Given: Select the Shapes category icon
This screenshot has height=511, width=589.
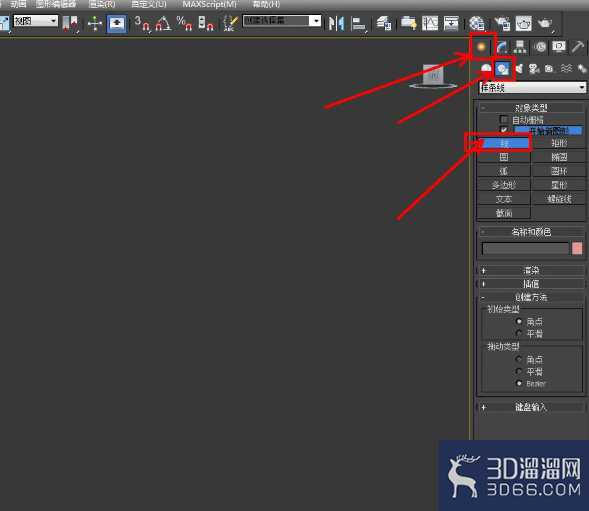Looking at the screenshot, I should point(502,69).
